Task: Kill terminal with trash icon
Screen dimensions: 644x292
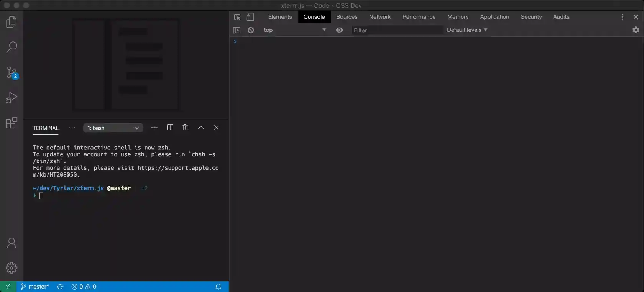Action: (185, 128)
